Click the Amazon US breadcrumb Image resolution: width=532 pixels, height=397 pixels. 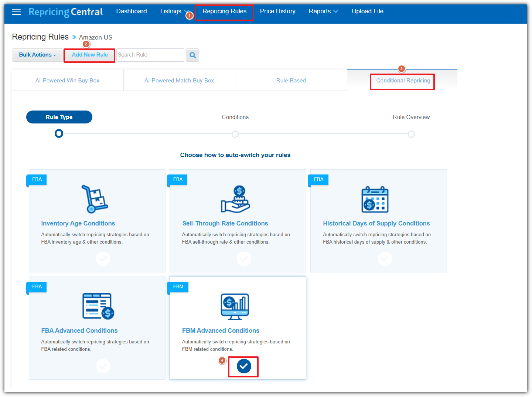pos(96,37)
